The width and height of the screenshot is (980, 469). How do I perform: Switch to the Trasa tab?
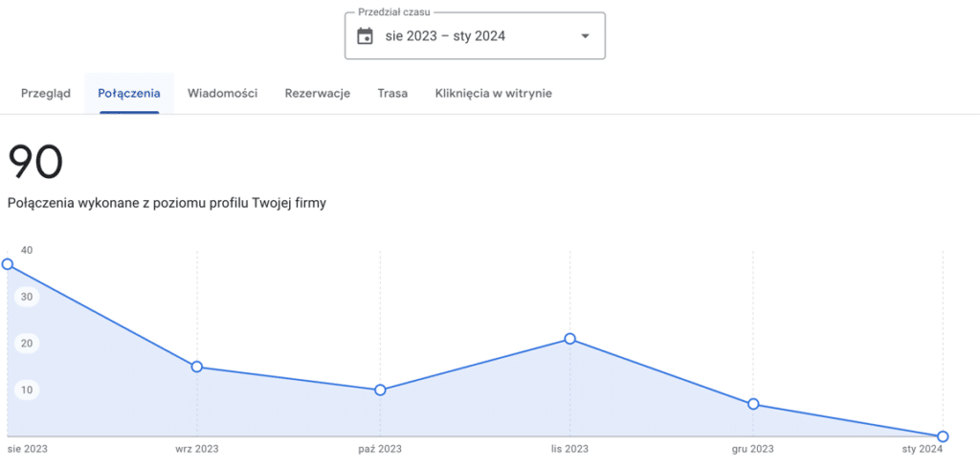[x=392, y=93]
